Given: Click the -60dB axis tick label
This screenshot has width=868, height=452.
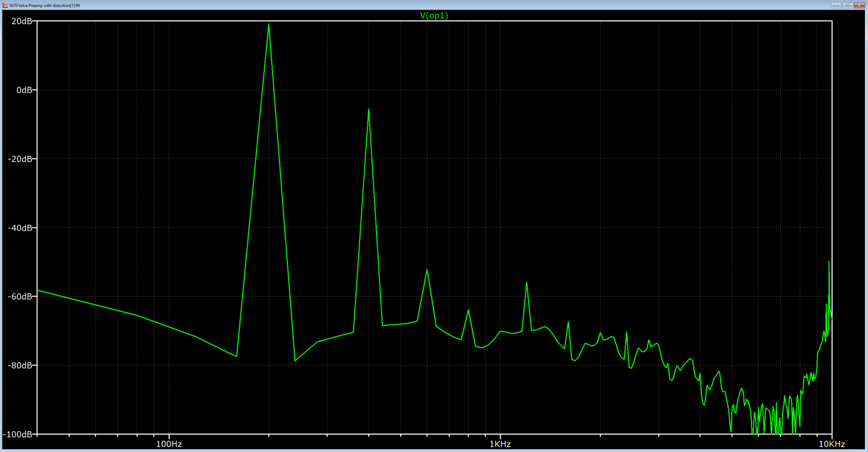Looking at the screenshot, I should [20, 297].
